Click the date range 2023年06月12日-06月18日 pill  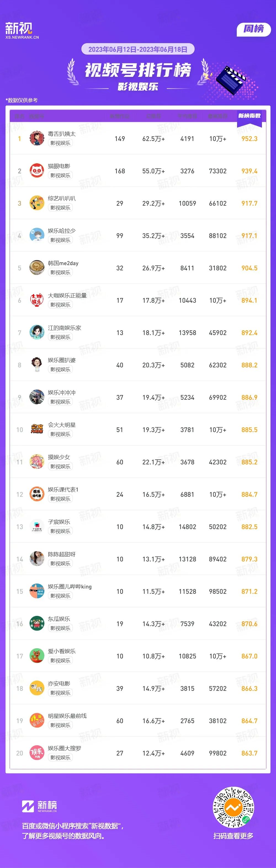[x=138, y=49]
